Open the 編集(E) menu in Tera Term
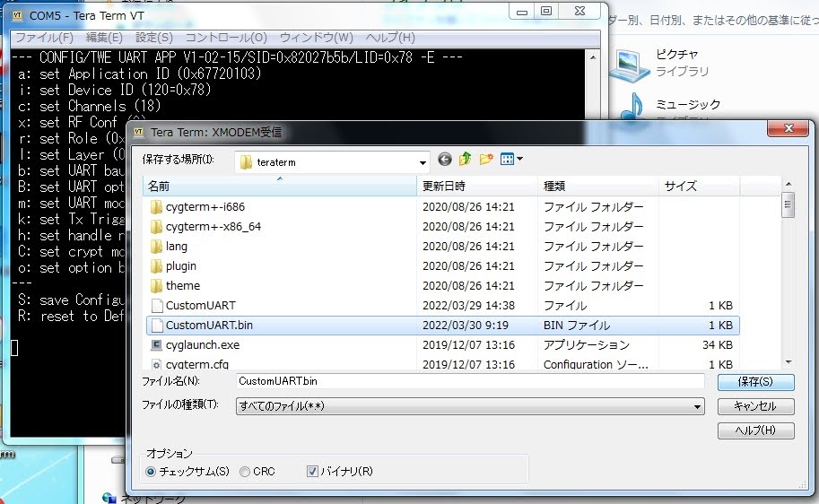819x504 pixels. (x=104, y=38)
